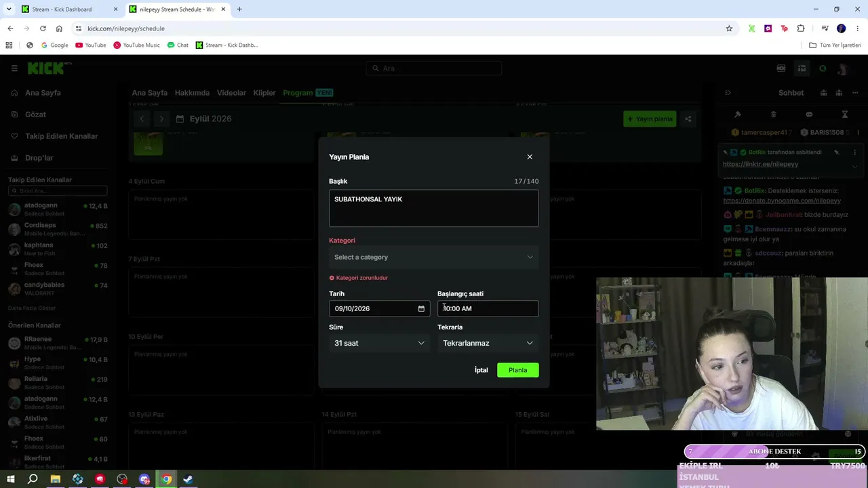
Task: Switch to the Videolar tab
Action: (231, 93)
